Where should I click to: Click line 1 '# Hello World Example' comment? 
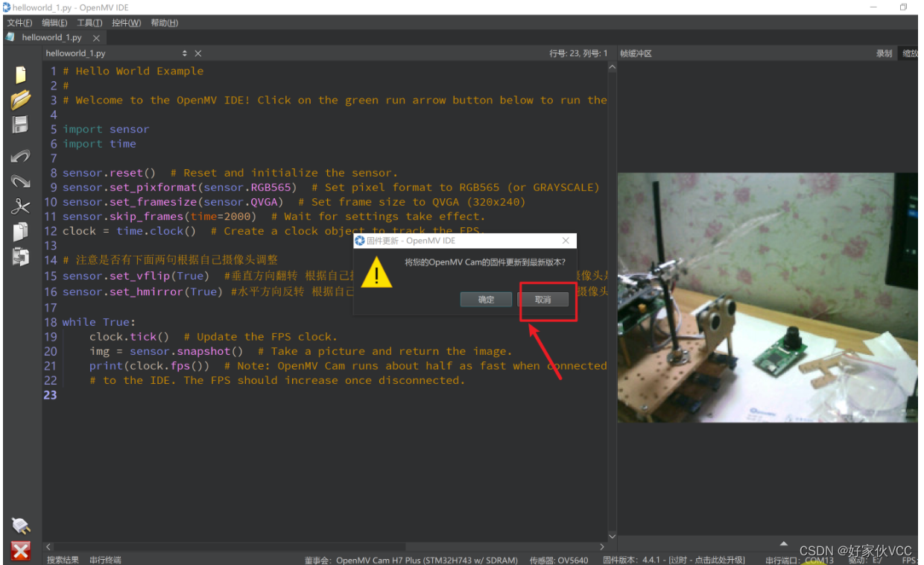coord(133,71)
